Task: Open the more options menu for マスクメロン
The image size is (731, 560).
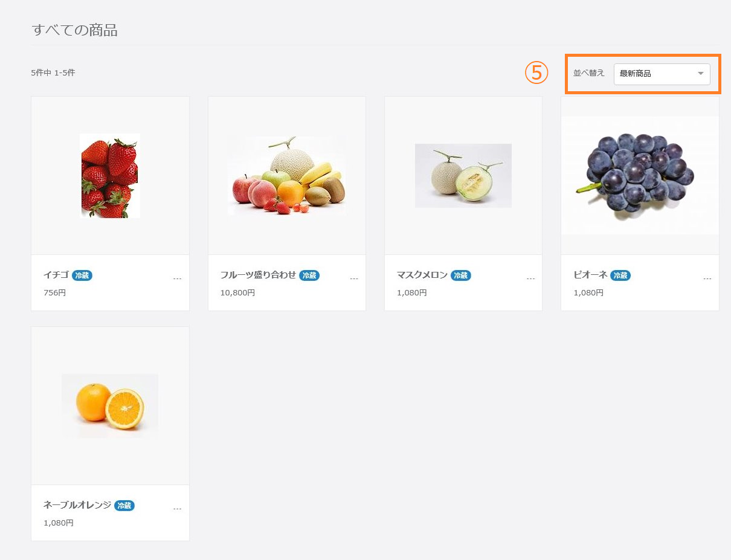Action: coord(530,278)
